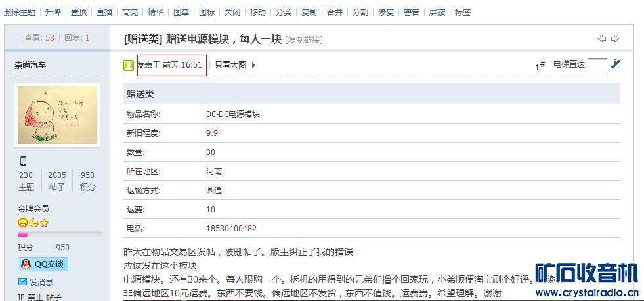The width and height of the screenshot is (644, 301).
Task: Click the smiley sun rank icon
Action: click(x=22, y=223)
